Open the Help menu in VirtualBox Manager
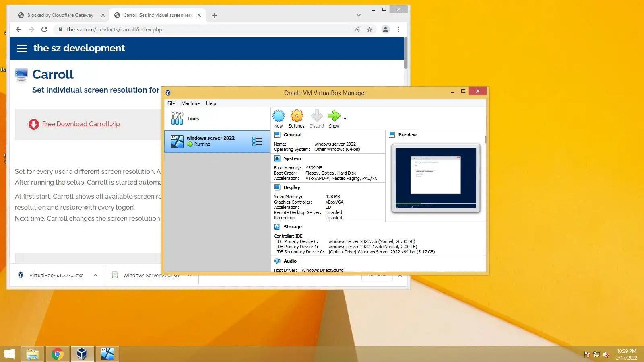The width and height of the screenshot is (644, 362). click(x=211, y=103)
